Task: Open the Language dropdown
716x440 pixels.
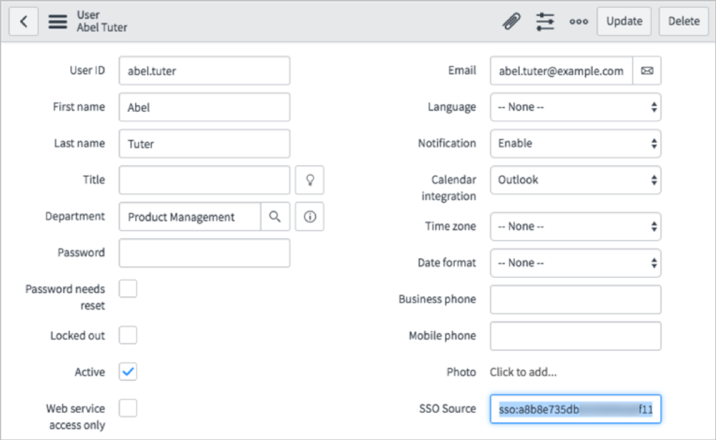Action: [x=575, y=107]
